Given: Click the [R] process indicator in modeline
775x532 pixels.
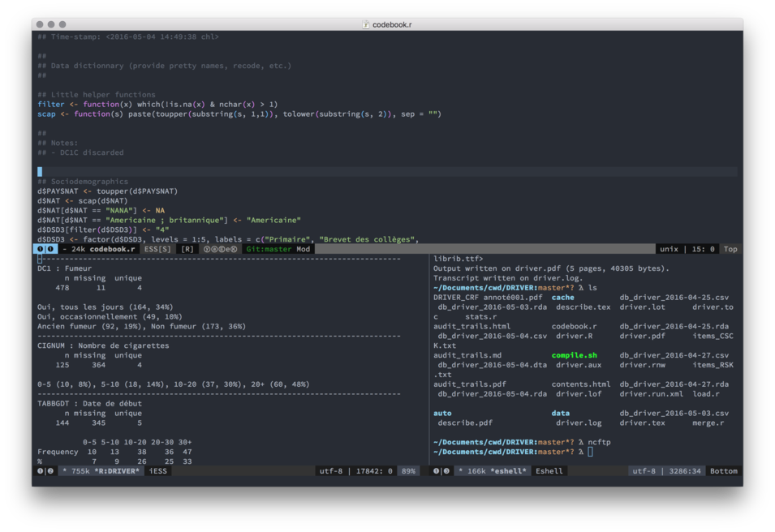Looking at the screenshot, I should tap(187, 250).
